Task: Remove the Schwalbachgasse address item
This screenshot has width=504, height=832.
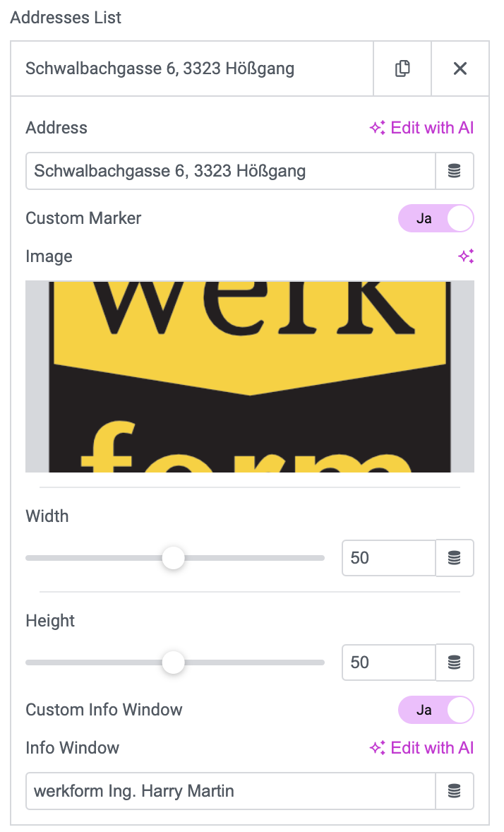Action: coord(460,69)
